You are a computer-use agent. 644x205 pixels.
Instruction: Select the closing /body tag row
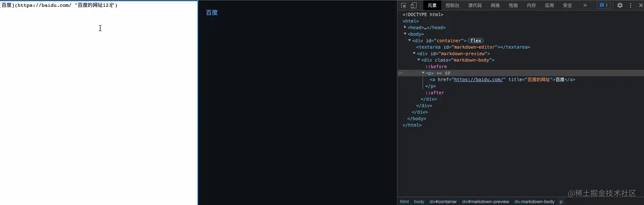[x=417, y=119]
